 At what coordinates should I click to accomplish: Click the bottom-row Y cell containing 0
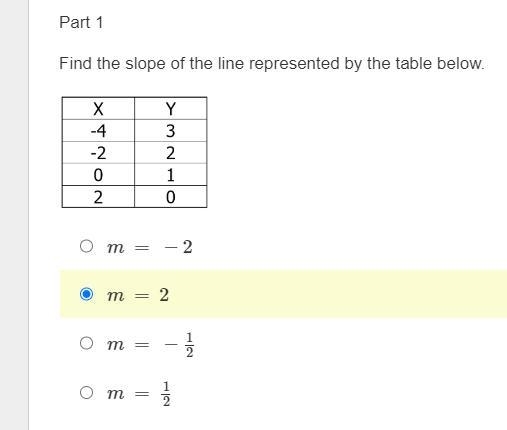tap(171, 197)
